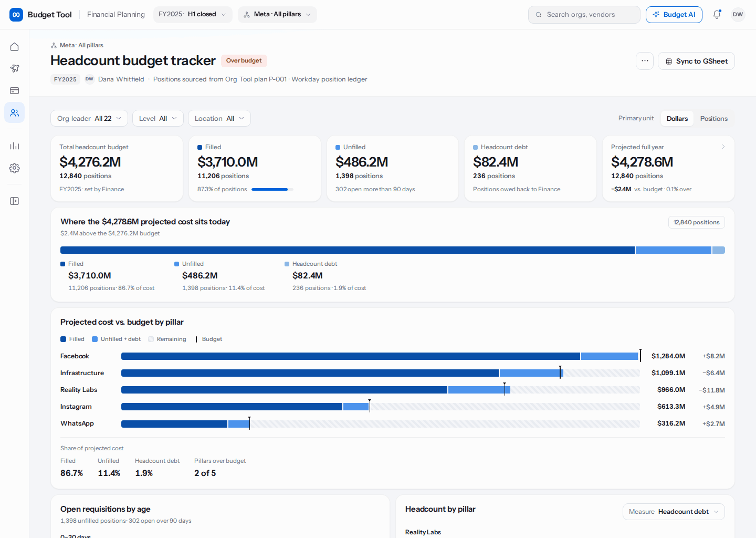Open the DW user avatar menu
Screen dimensions: 756x538
[738, 15]
